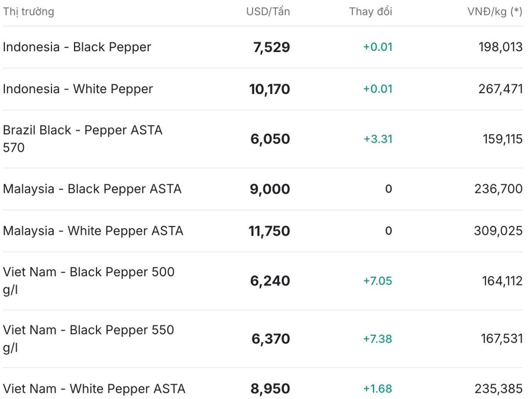Click the Brazil Black - Pepper ASTA 570 label

[82, 139]
